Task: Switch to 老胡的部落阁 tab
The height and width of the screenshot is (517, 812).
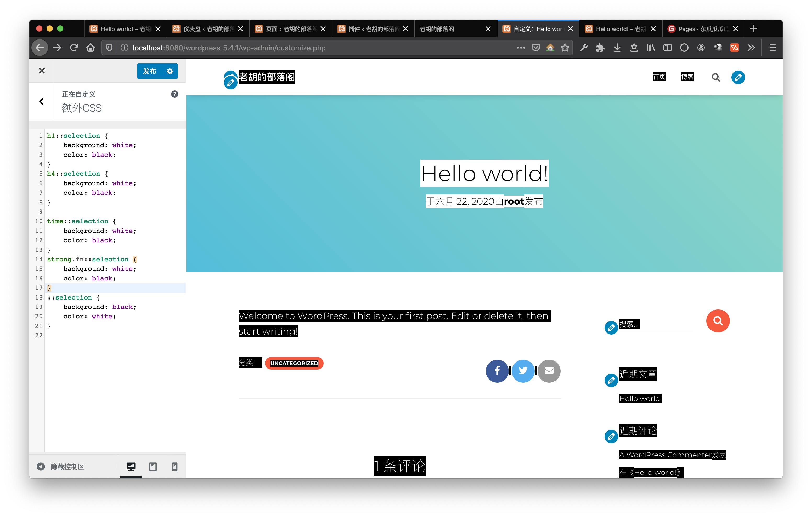Action: pyautogui.click(x=455, y=29)
